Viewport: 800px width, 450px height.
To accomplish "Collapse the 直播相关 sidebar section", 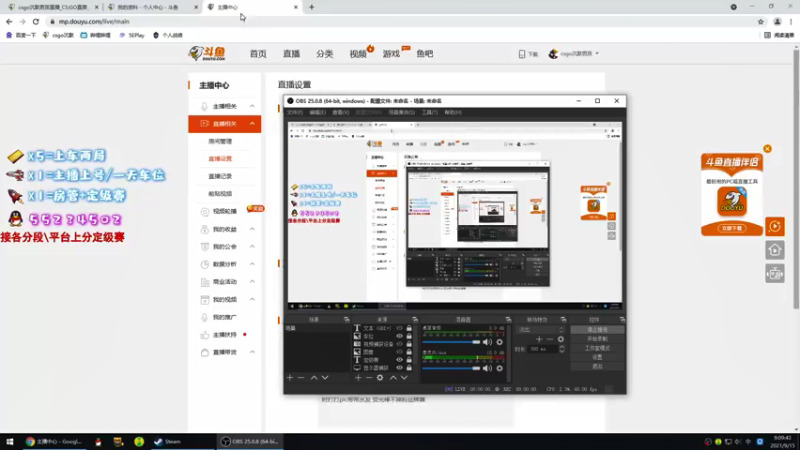I will coord(252,123).
